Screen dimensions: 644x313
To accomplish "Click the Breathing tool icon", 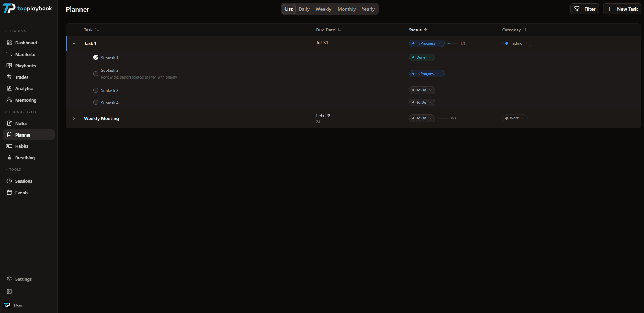I will click(10, 158).
